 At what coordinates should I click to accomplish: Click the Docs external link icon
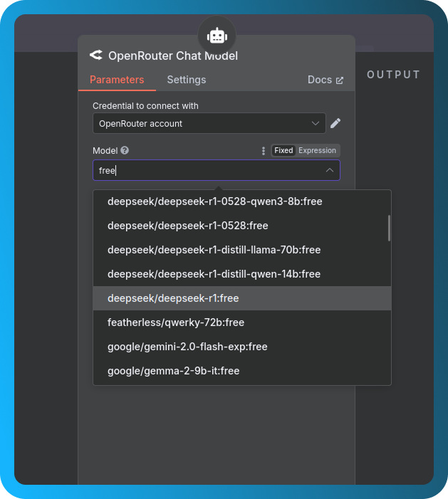(340, 80)
